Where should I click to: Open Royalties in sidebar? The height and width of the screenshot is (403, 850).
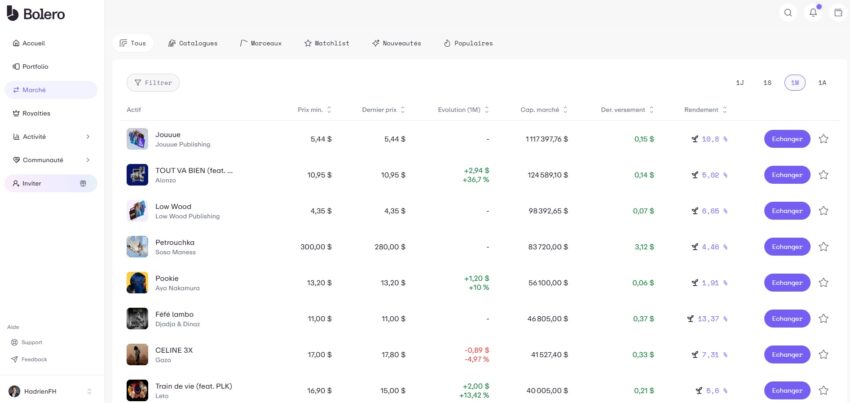click(51, 113)
